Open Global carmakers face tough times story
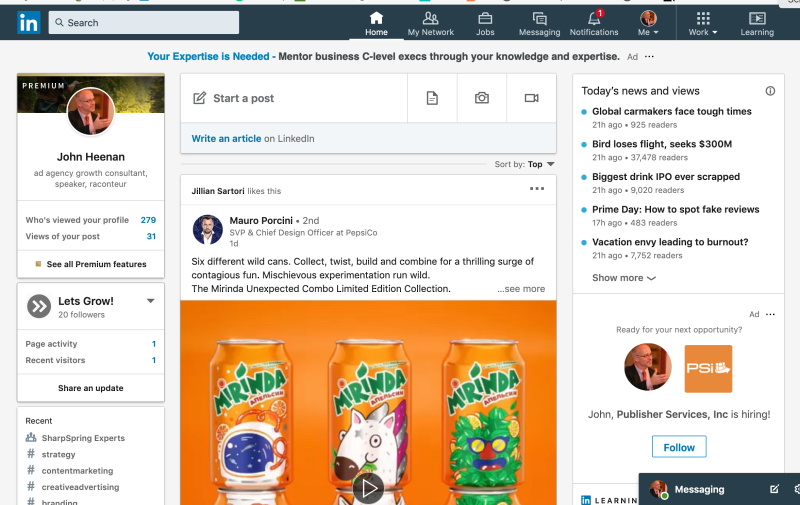The image size is (800, 505). 671,111
